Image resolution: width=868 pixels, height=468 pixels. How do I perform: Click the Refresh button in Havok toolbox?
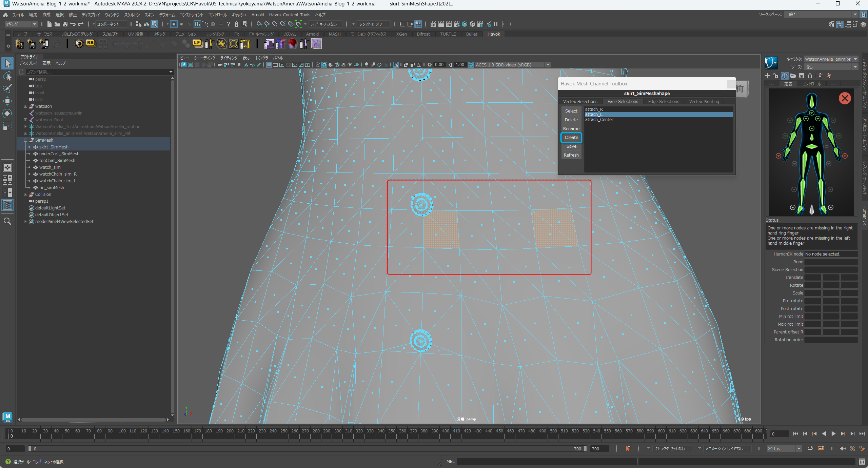tap(571, 155)
